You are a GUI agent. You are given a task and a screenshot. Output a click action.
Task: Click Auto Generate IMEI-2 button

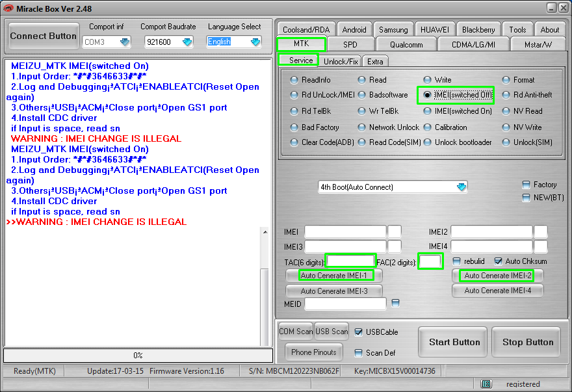(x=498, y=276)
